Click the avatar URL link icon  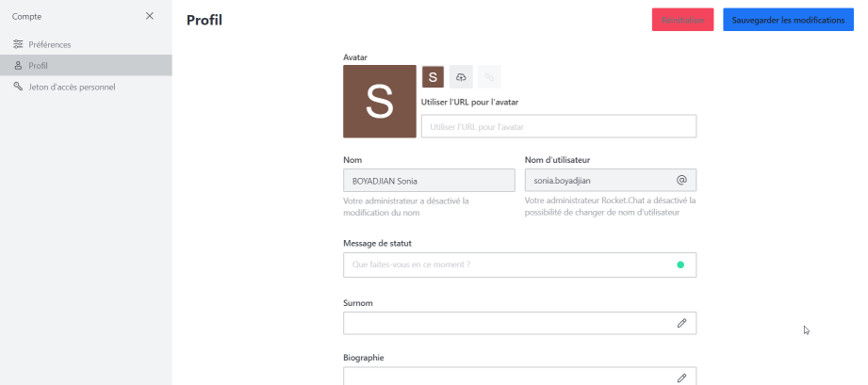[x=489, y=77]
